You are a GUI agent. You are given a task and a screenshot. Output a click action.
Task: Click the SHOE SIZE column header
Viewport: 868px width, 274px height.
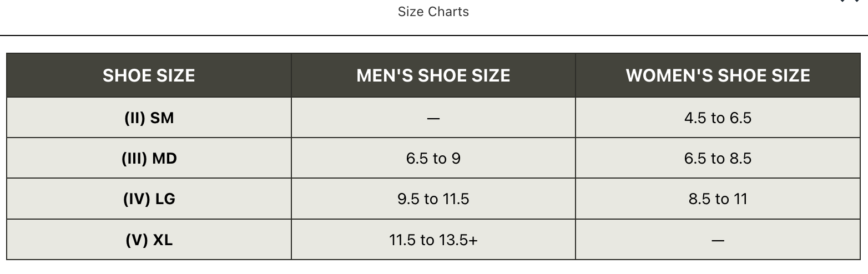[149, 75]
